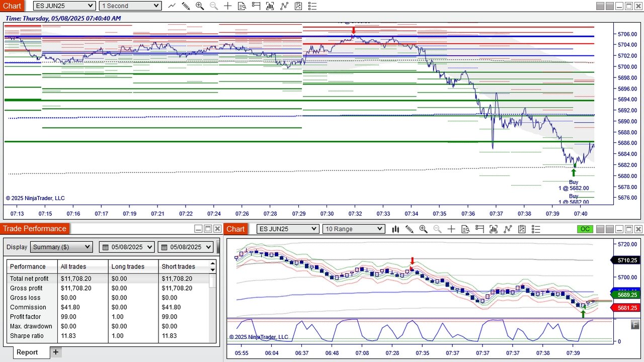Viewport: 644px width, 362px height.
Task: Click red sell arrow on the 10 Range chart
Action: [x=413, y=261]
